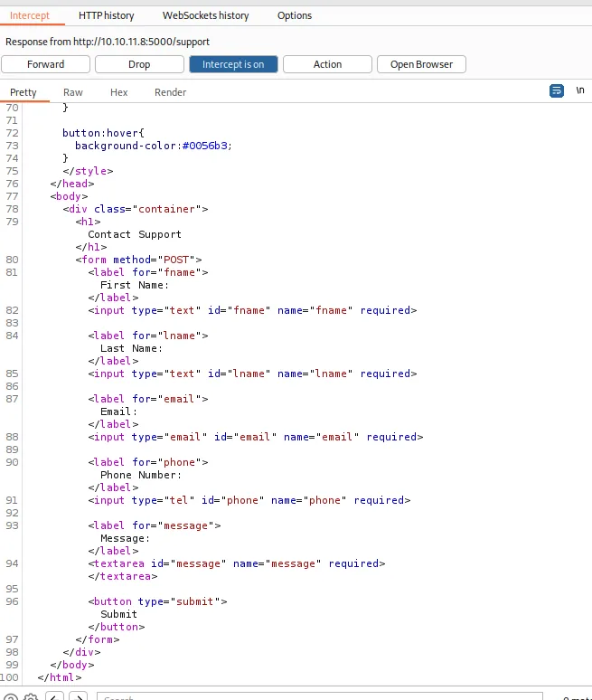The image size is (592, 700).
Task: Click the label for="message" line
Action: [x=155, y=525]
